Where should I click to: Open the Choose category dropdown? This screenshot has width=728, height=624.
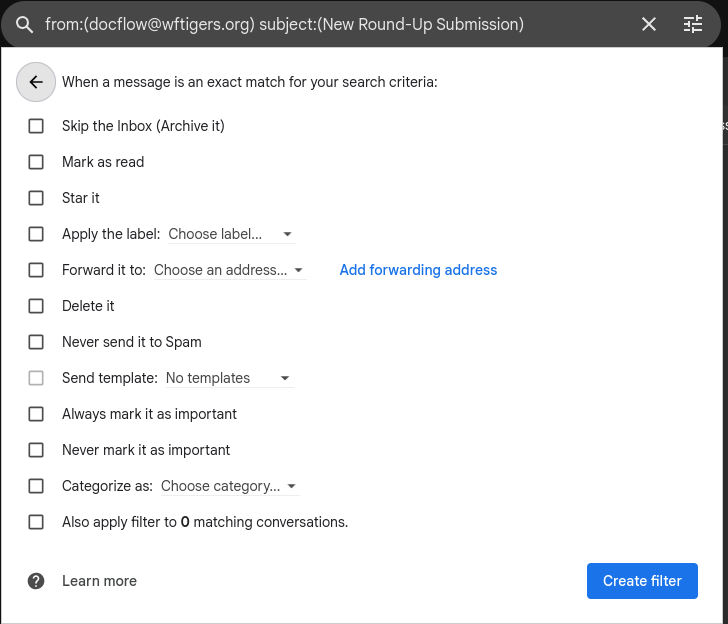coord(229,486)
